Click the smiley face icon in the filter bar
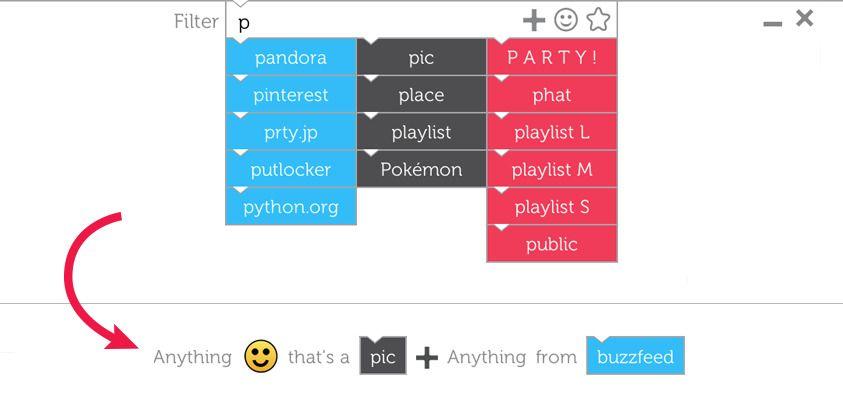 566,20
